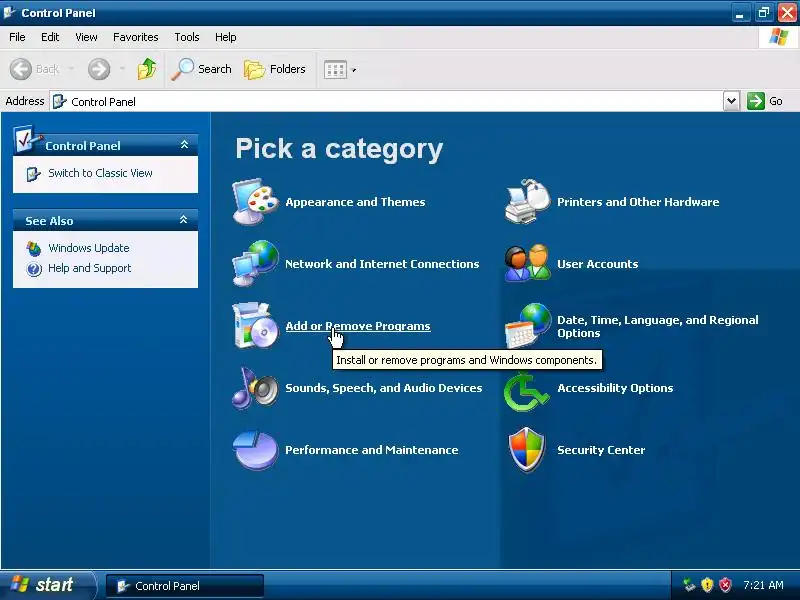
Task: Click the Help and Support question icon
Action: click(x=34, y=269)
